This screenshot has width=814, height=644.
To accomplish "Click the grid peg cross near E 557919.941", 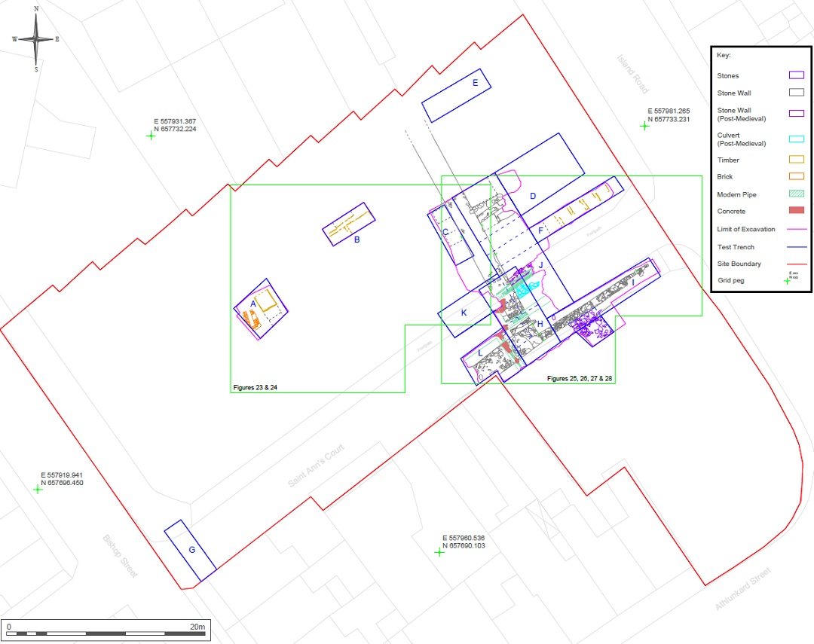I will [38, 489].
